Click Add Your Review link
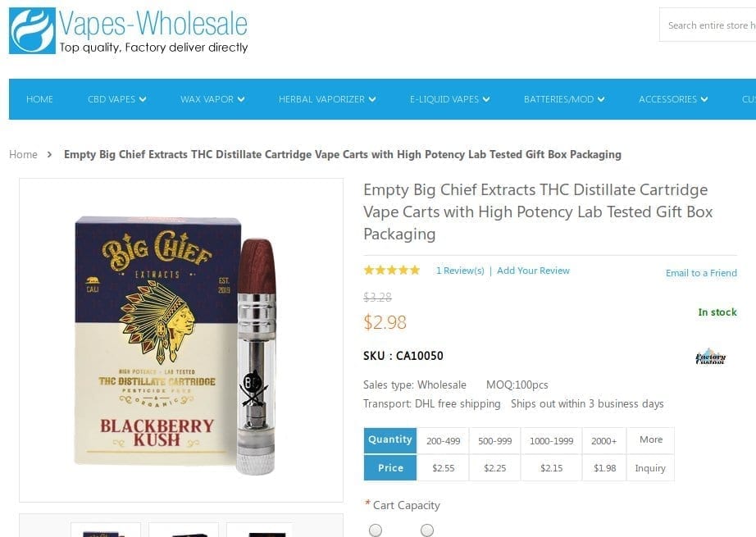This screenshot has width=756, height=537. [533, 271]
